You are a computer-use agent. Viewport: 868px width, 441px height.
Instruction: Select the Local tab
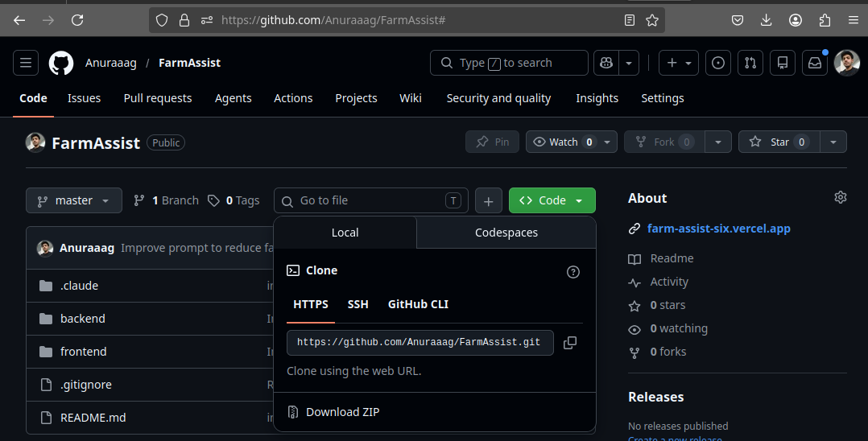pos(345,233)
